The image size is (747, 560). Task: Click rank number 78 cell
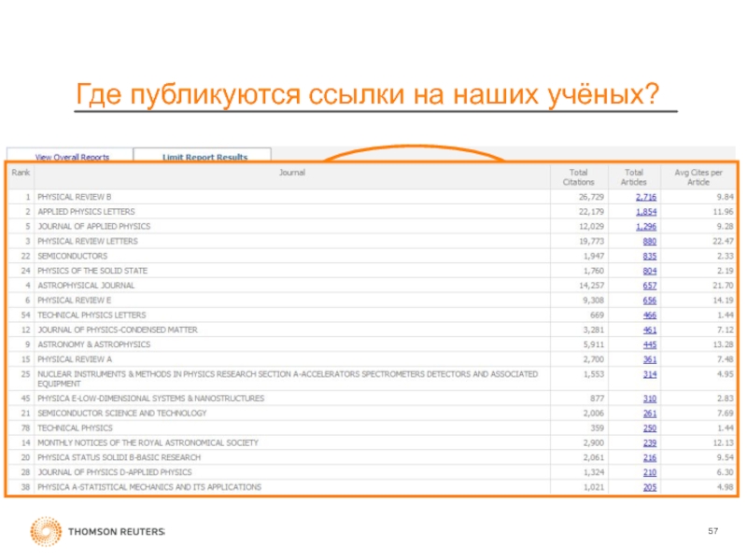[x=26, y=427]
